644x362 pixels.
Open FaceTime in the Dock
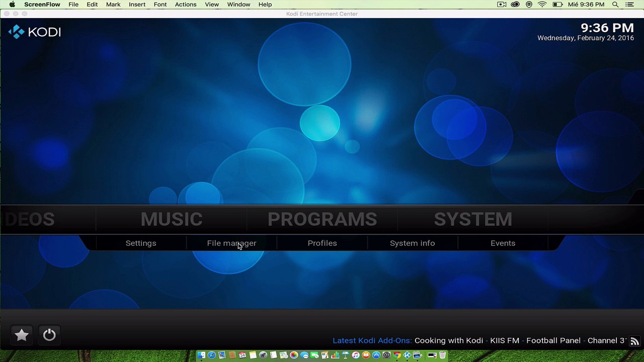coord(314,355)
